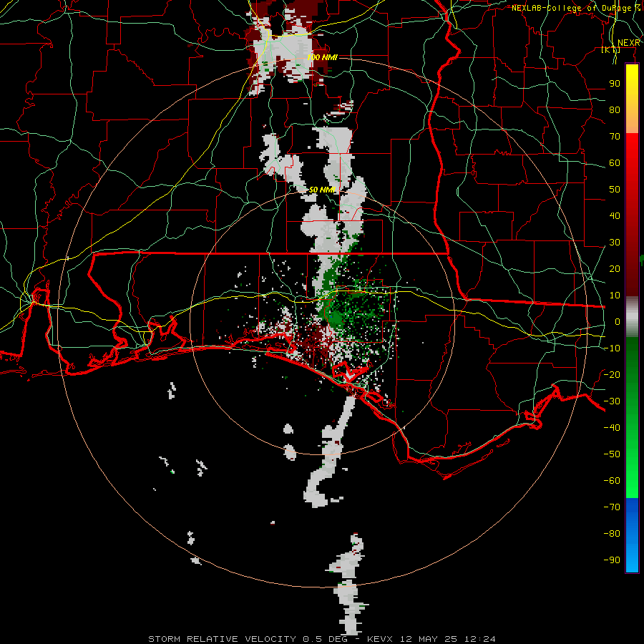Click the 30 value on velocity scale
Screen dimensions: 644x644
coord(615,243)
